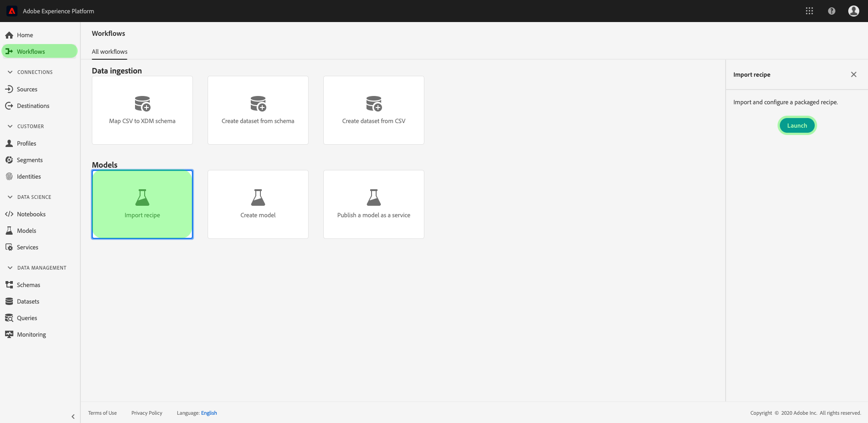Click the Services gear icon
This screenshot has width=868, height=423.
(x=9, y=247)
